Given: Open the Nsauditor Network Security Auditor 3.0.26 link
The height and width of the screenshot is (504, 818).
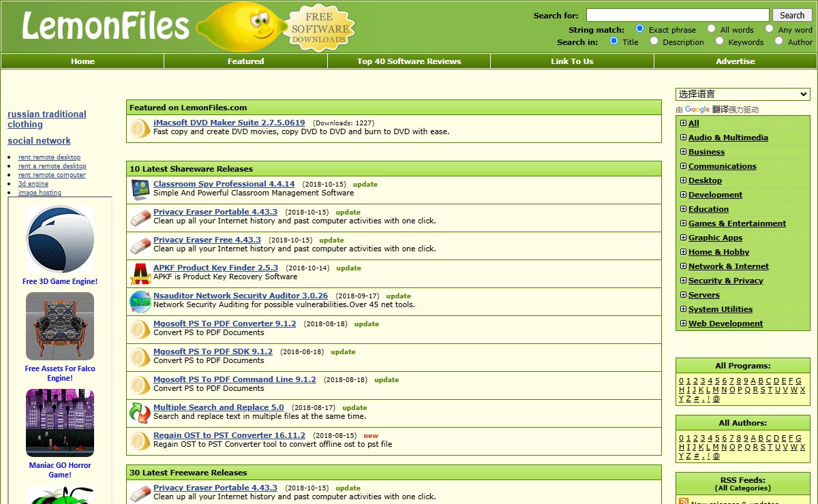Looking at the screenshot, I should pos(241,296).
